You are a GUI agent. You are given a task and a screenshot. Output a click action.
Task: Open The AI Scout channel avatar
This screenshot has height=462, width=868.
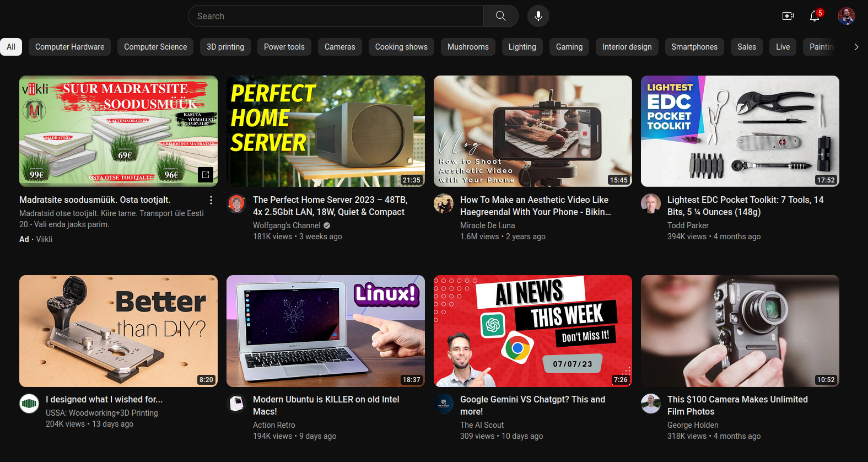pyautogui.click(x=444, y=403)
